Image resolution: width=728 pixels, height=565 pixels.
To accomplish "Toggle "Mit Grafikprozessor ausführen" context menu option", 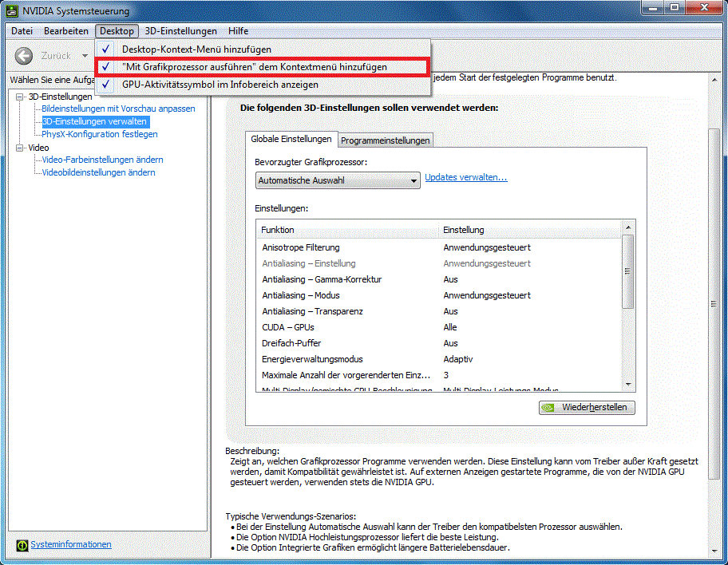I will point(263,67).
